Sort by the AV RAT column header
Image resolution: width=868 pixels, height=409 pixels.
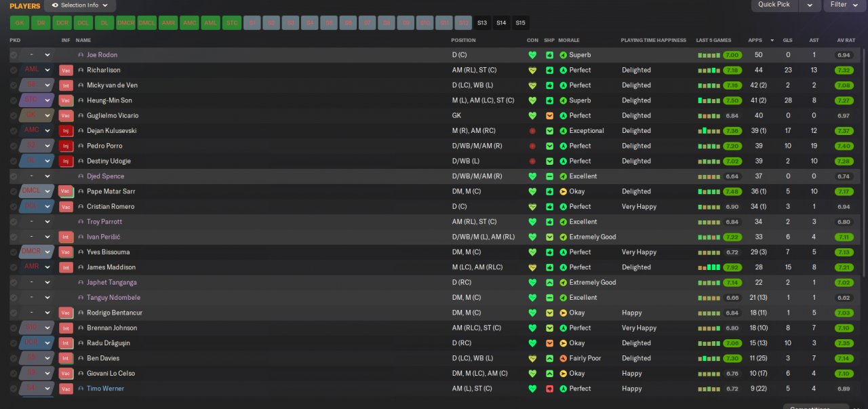(x=846, y=41)
